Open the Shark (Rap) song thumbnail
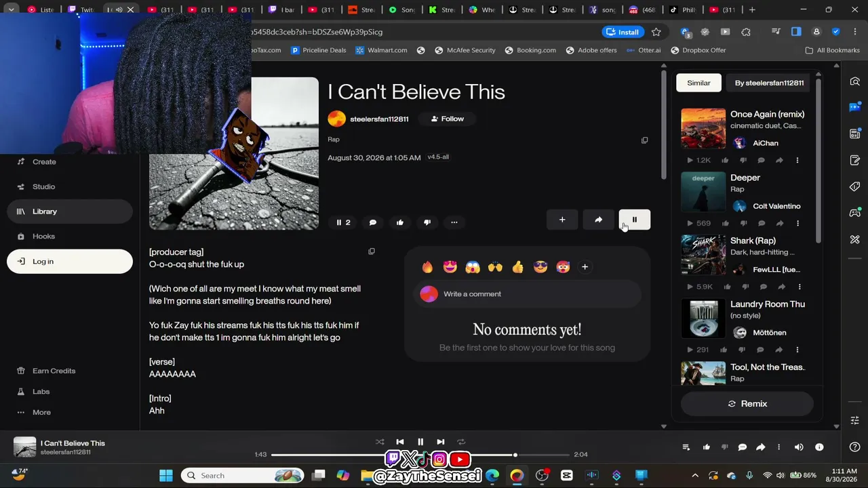 pyautogui.click(x=703, y=255)
